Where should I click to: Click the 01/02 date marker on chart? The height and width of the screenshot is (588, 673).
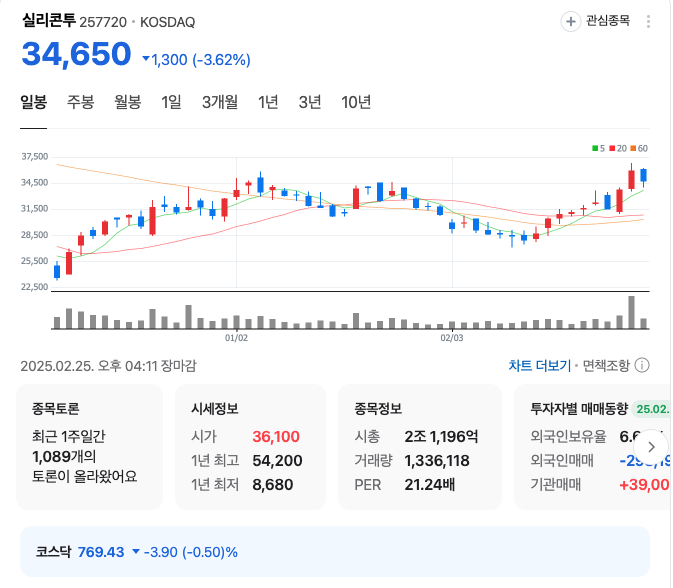pos(236,338)
